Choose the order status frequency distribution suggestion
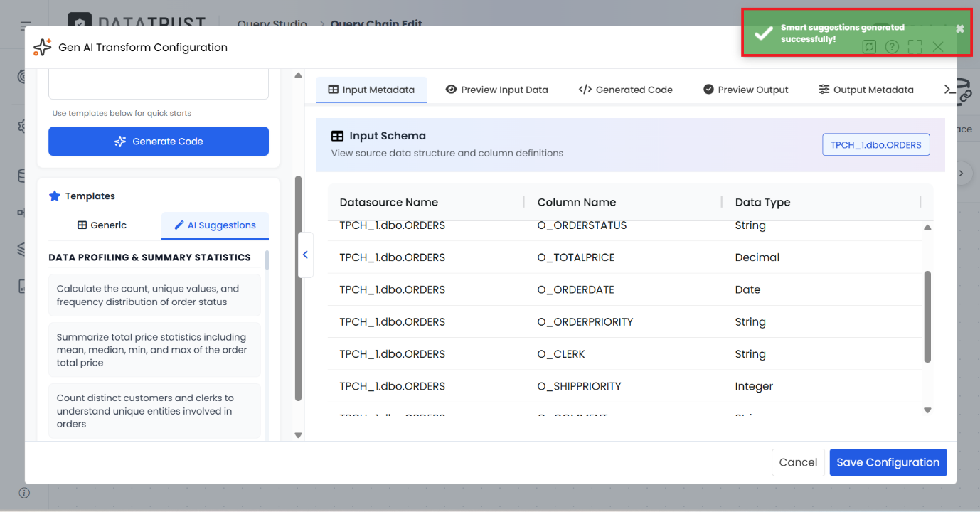This screenshot has width=980, height=512. point(154,295)
